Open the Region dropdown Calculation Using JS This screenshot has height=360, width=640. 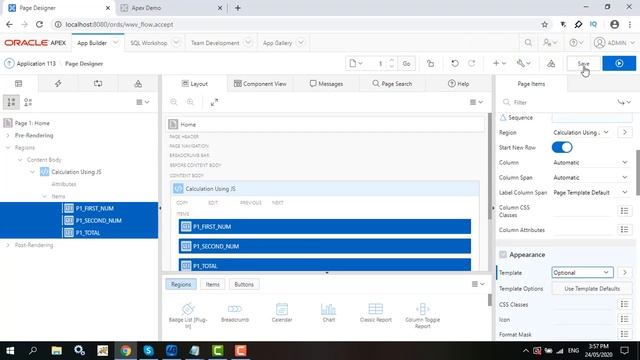[x=582, y=133]
